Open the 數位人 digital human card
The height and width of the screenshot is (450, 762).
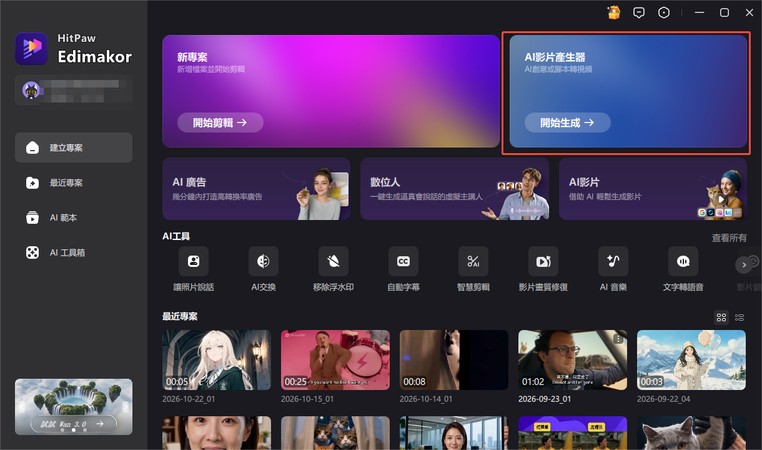(455, 189)
